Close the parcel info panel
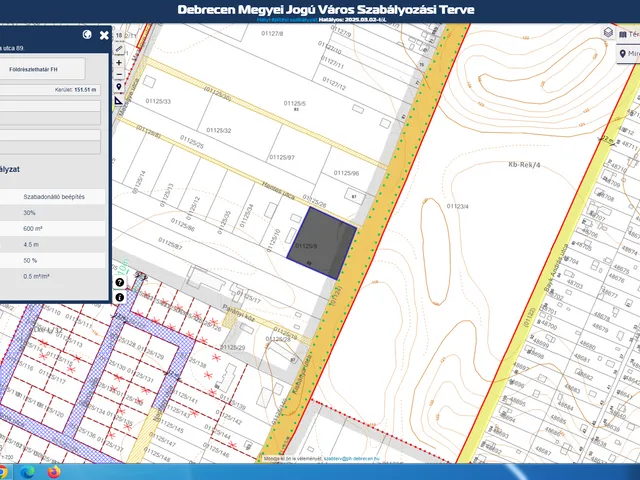 (104, 36)
